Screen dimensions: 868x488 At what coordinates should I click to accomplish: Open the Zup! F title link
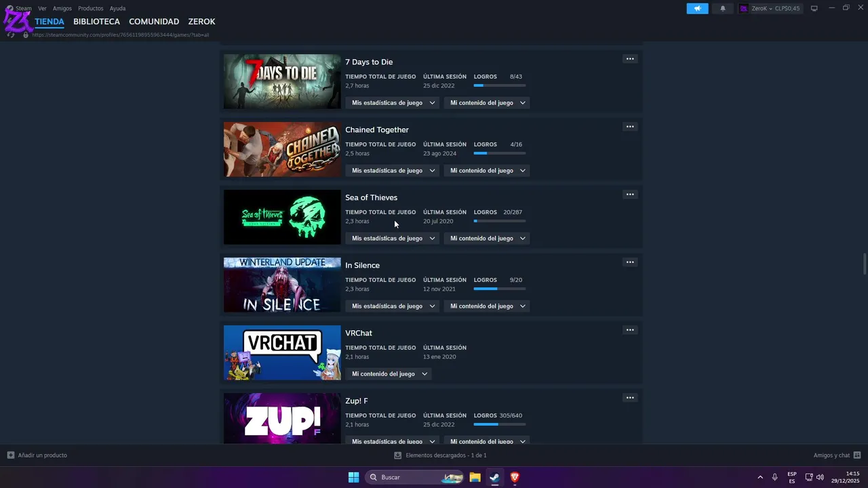pyautogui.click(x=356, y=401)
